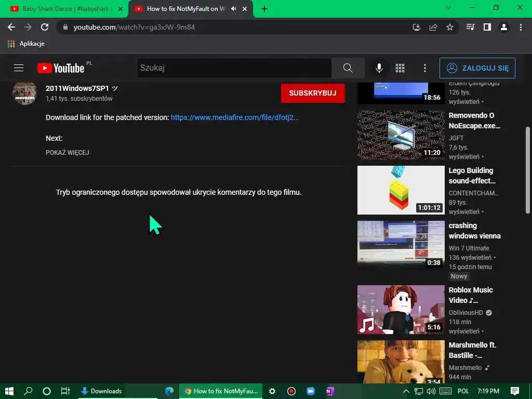Screen dimensions: 532x399
Task: Open a new browser tab
Action: (264, 9)
